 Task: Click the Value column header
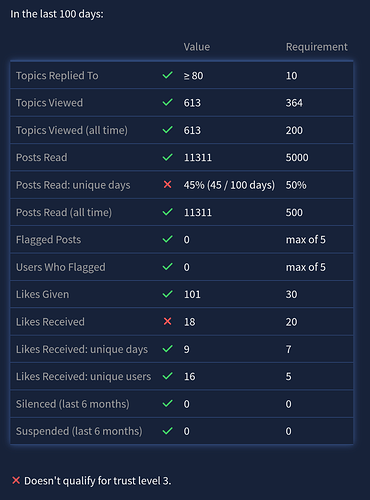[197, 47]
